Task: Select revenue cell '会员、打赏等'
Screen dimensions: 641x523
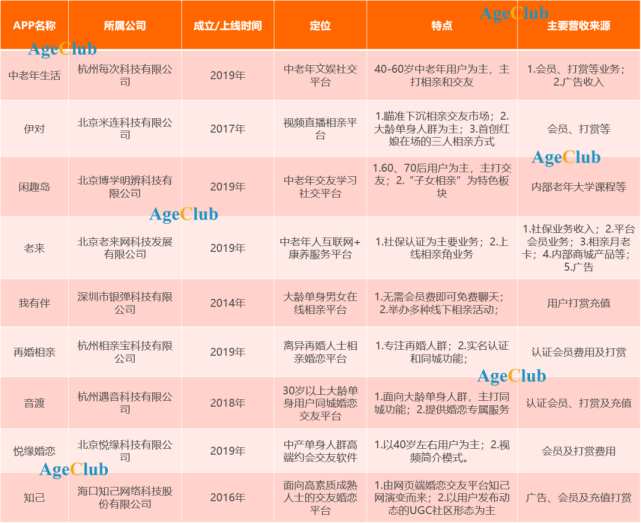Action: pos(578,129)
